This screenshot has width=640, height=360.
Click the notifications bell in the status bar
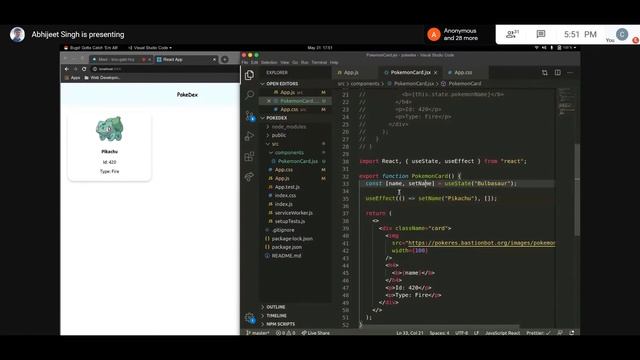coord(572,333)
